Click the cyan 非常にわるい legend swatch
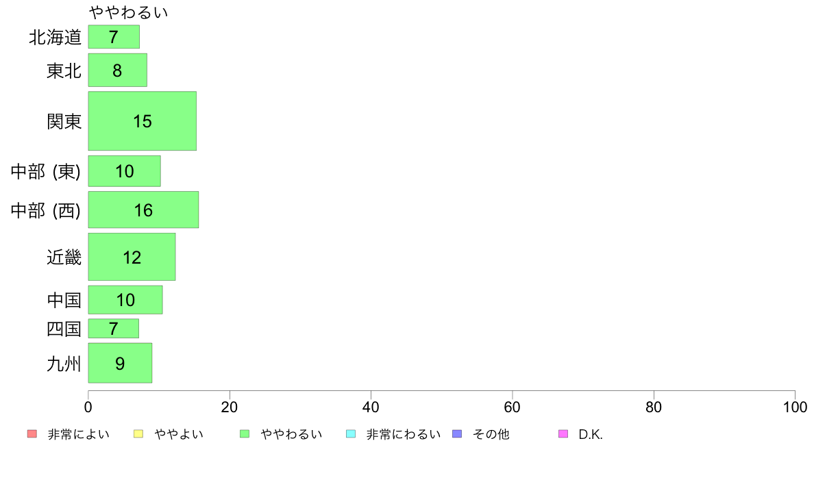Screen dimensions: 814x504 pyautogui.click(x=351, y=434)
